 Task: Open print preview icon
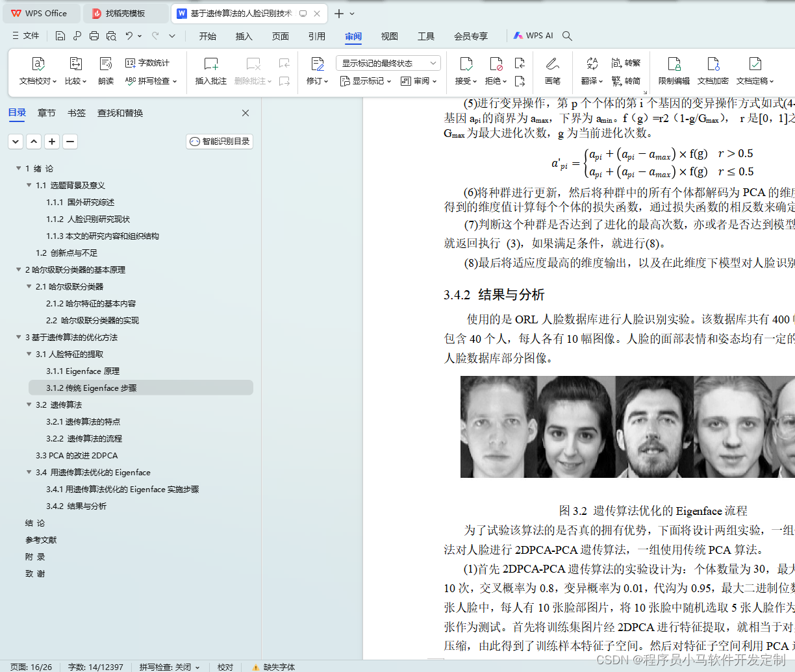click(111, 36)
